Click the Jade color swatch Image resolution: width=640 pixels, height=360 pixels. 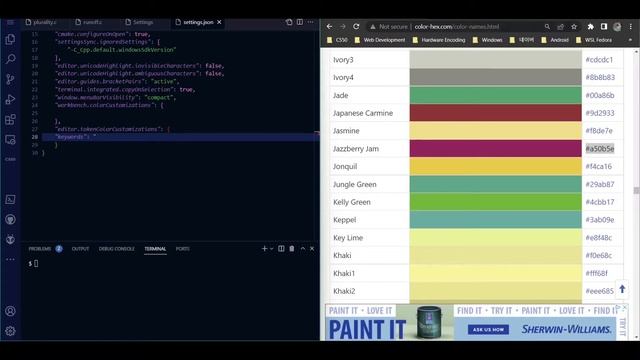pyautogui.click(x=496, y=95)
